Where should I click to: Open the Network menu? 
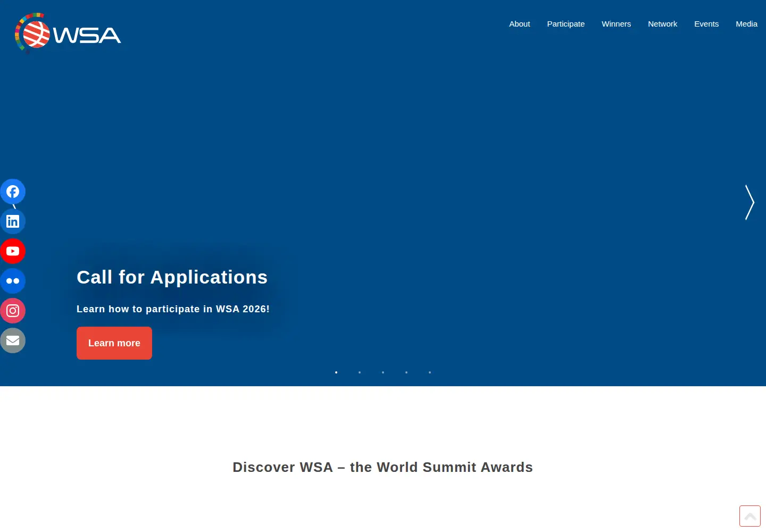tap(662, 24)
